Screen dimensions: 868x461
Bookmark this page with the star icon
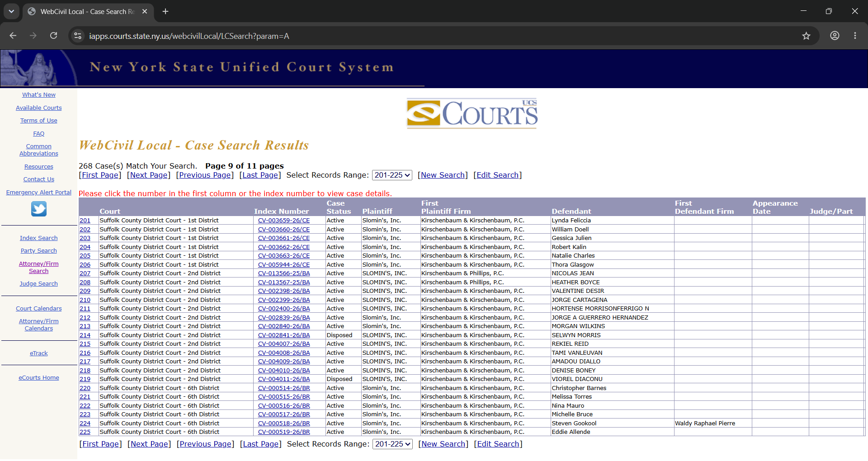tap(806, 36)
